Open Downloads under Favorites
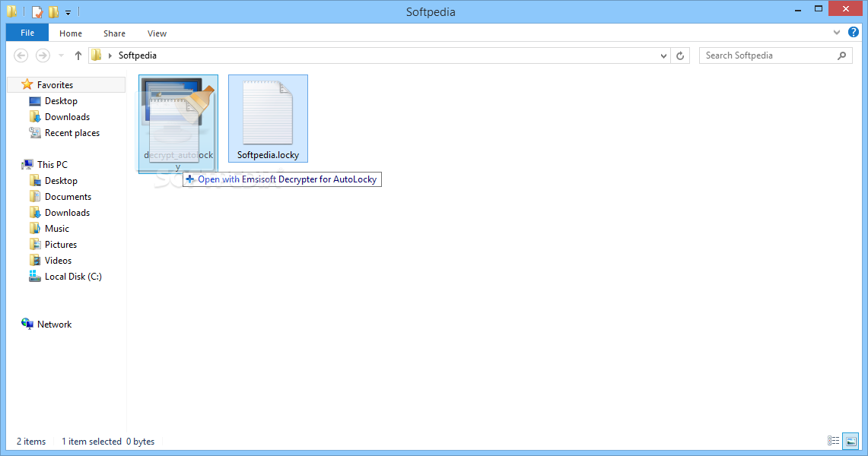Image resolution: width=868 pixels, height=456 pixels. [67, 116]
